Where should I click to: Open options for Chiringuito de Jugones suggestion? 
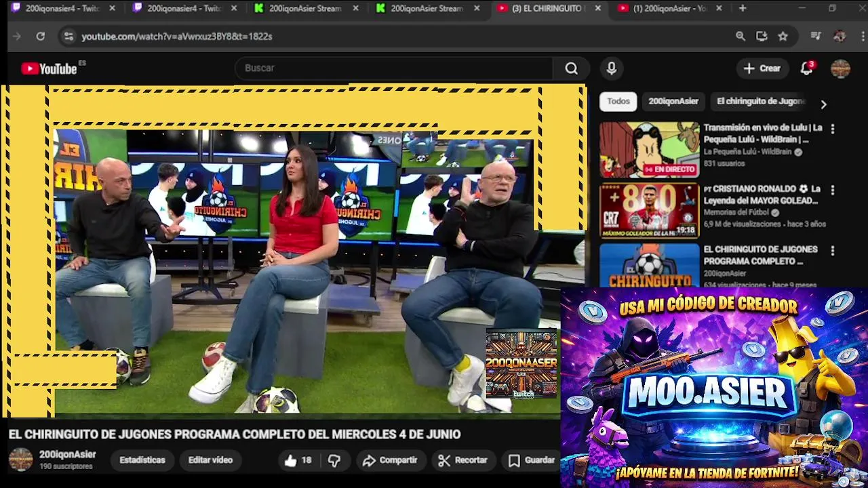tap(833, 251)
